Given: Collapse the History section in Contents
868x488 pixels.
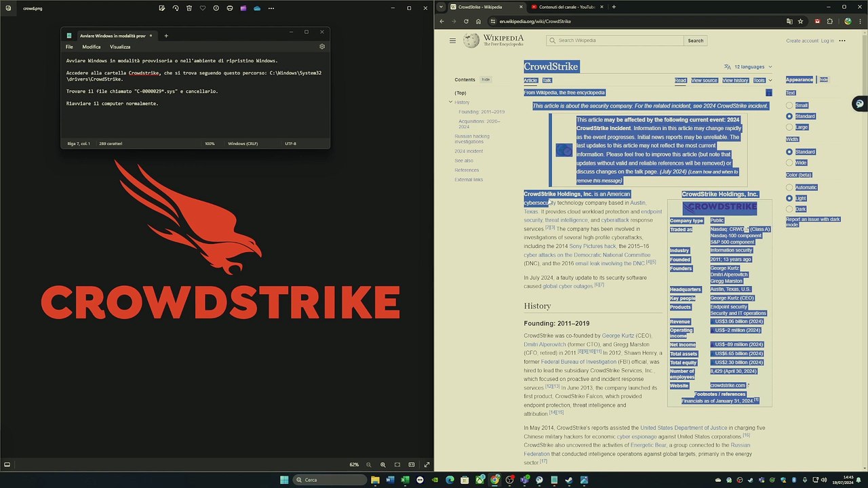Looking at the screenshot, I should coord(450,102).
